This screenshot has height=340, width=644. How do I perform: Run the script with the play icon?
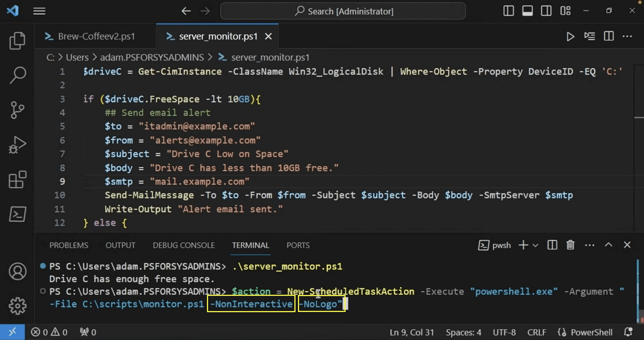click(570, 36)
